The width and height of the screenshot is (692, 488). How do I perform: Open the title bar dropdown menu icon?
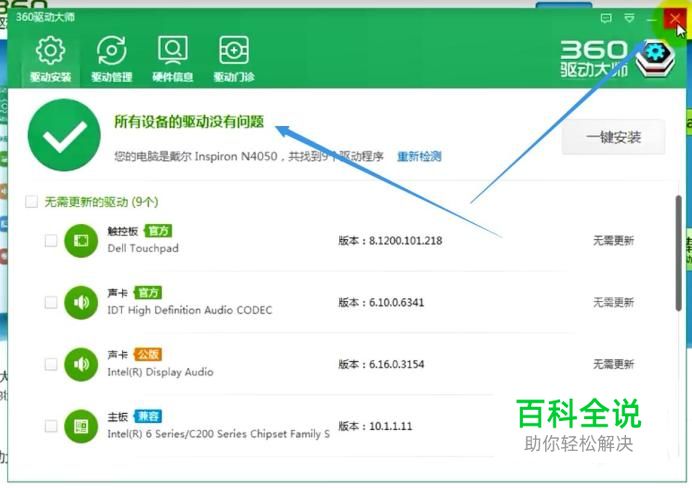tap(629, 18)
